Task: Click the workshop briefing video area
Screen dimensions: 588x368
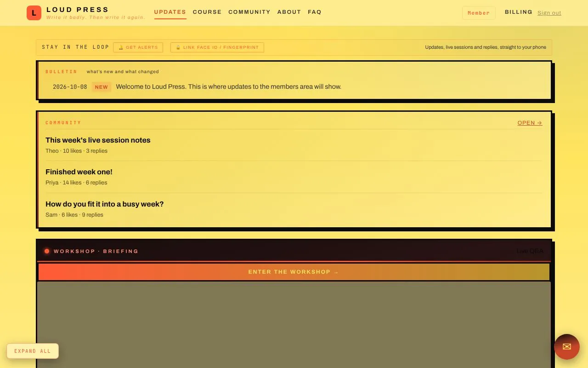Action: (294, 325)
